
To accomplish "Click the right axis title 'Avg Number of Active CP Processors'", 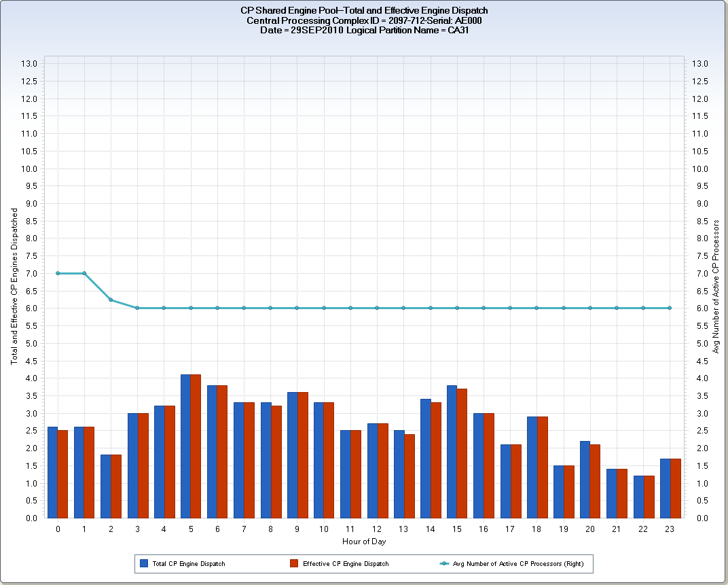I will 716,286.
